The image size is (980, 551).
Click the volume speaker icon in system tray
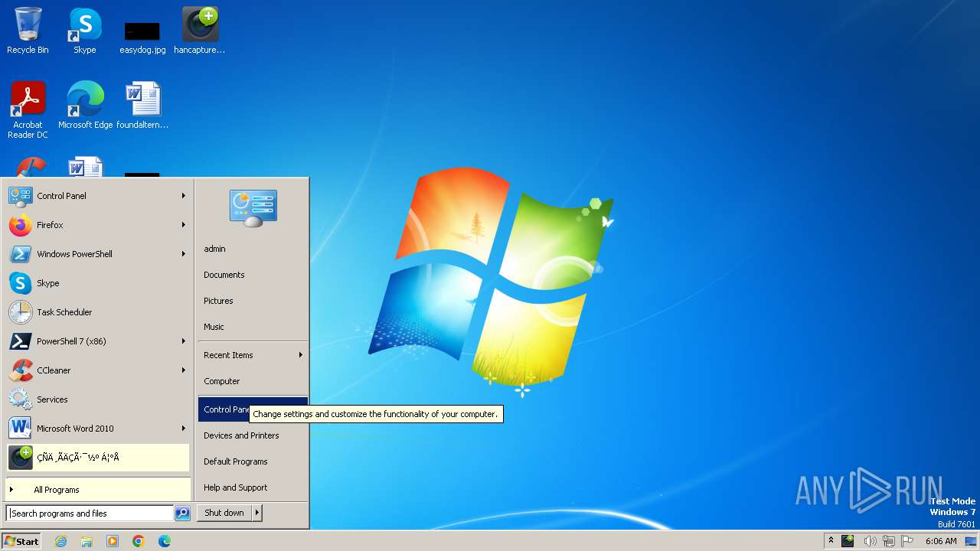tap(870, 541)
